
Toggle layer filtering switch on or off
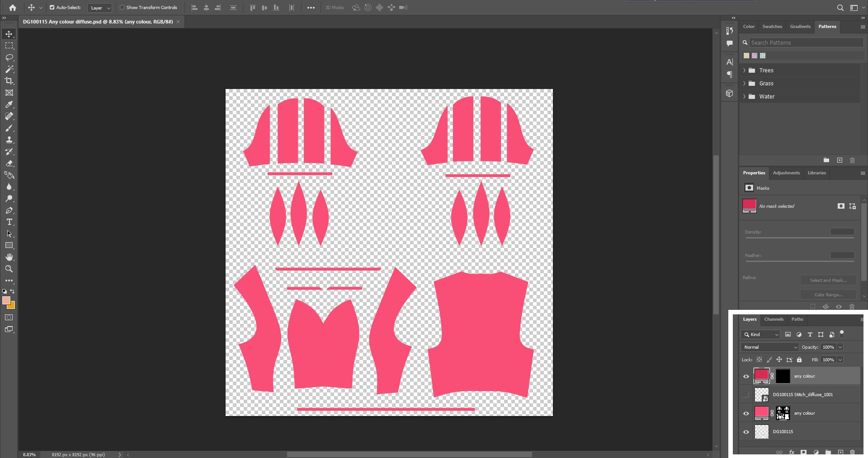(842, 334)
